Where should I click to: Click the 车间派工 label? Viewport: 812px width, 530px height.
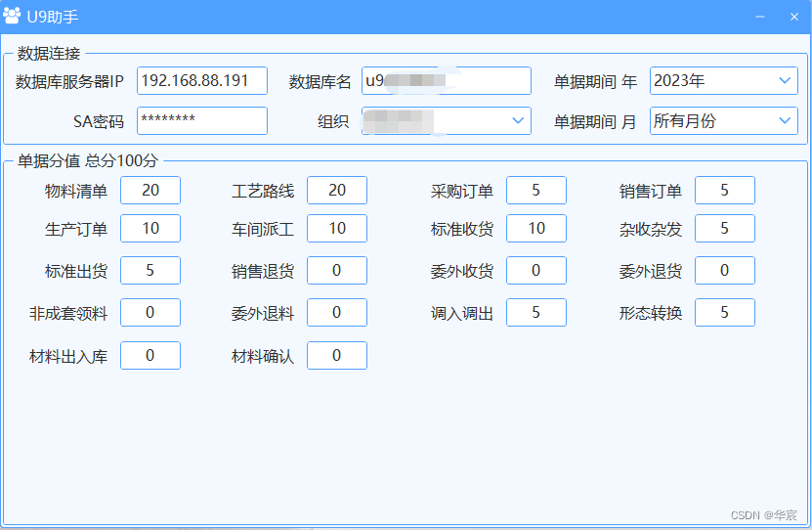(x=263, y=229)
